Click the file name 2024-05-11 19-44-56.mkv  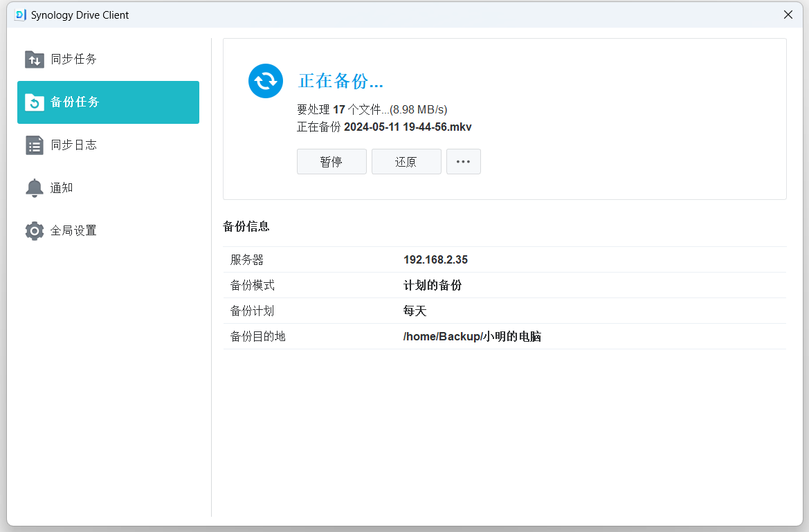pyautogui.click(x=408, y=127)
